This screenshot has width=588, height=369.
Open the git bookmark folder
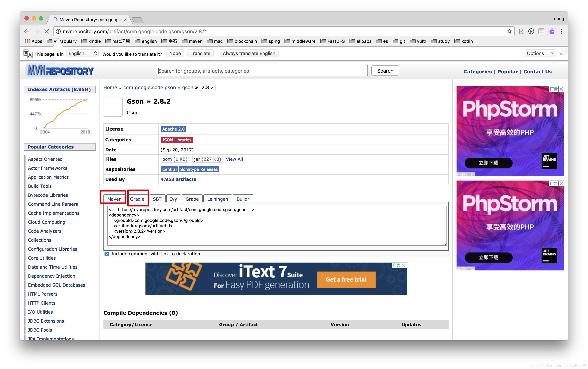399,41
